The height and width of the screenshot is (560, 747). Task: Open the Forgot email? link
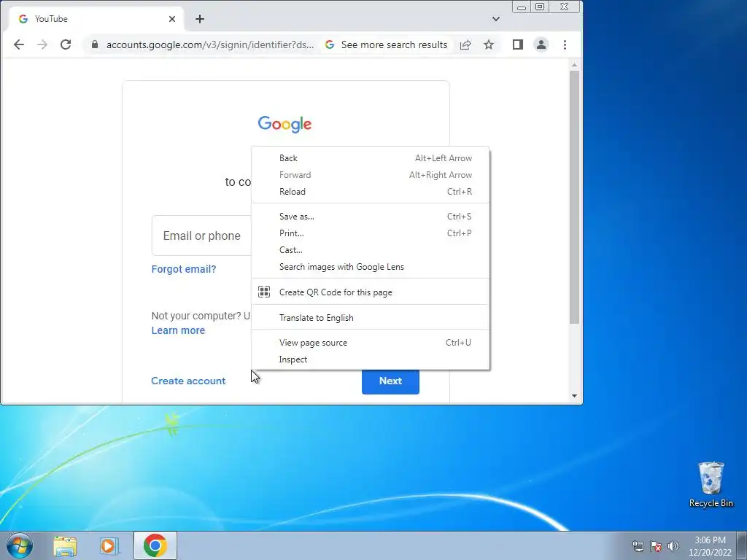coord(183,269)
